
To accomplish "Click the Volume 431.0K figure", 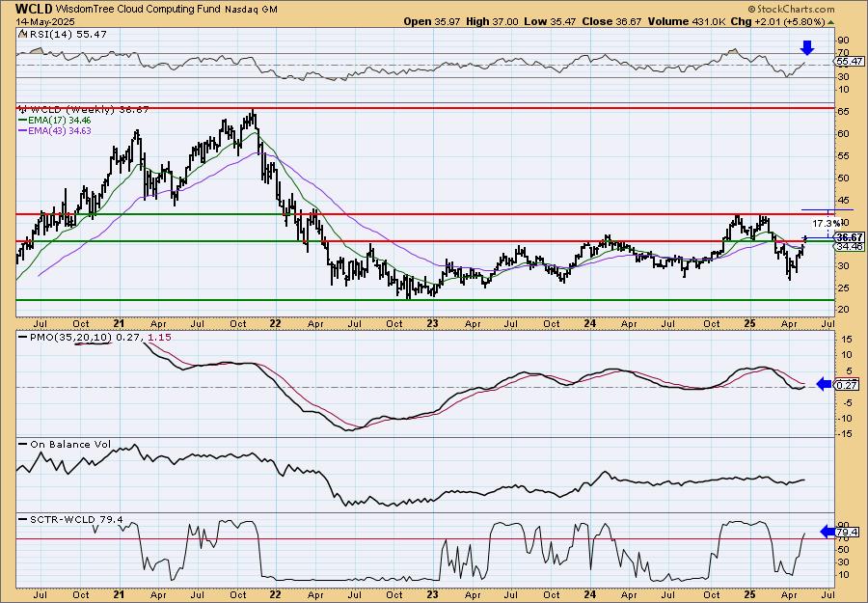I will 687,21.
